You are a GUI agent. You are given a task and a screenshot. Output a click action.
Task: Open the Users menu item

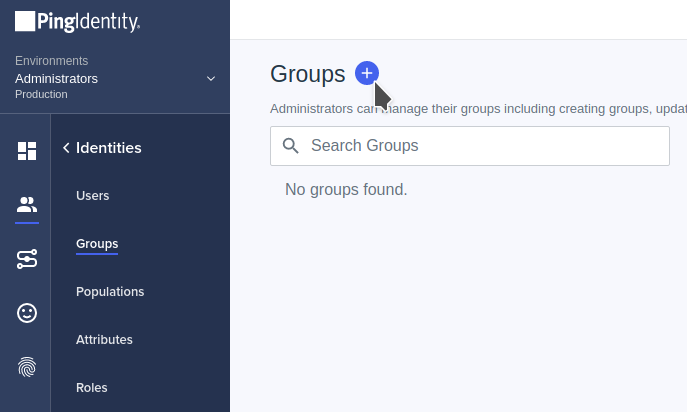92,195
